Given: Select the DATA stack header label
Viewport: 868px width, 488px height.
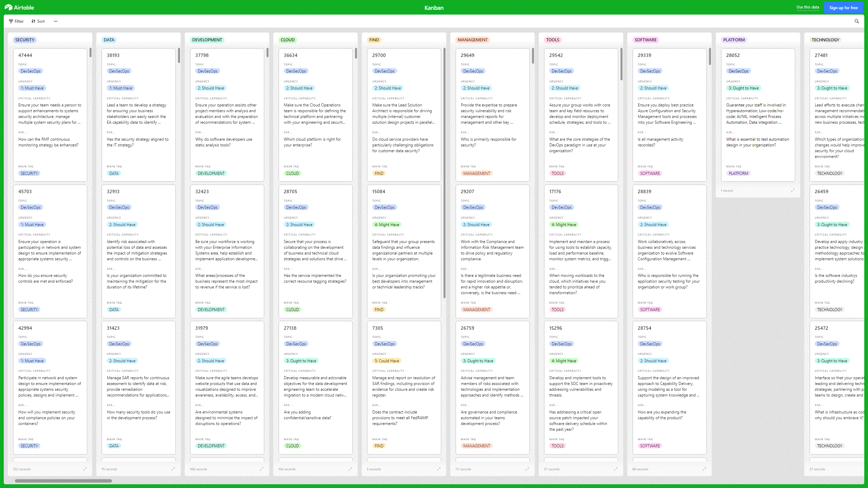Looking at the screenshot, I should 109,40.
